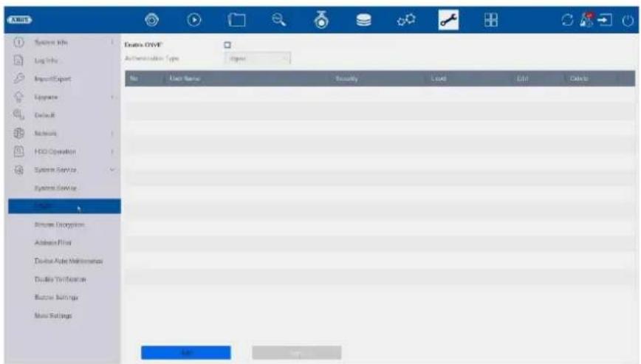Open the Double Verification submenu item
Viewport: 641px width, 364px height.
point(60,279)
